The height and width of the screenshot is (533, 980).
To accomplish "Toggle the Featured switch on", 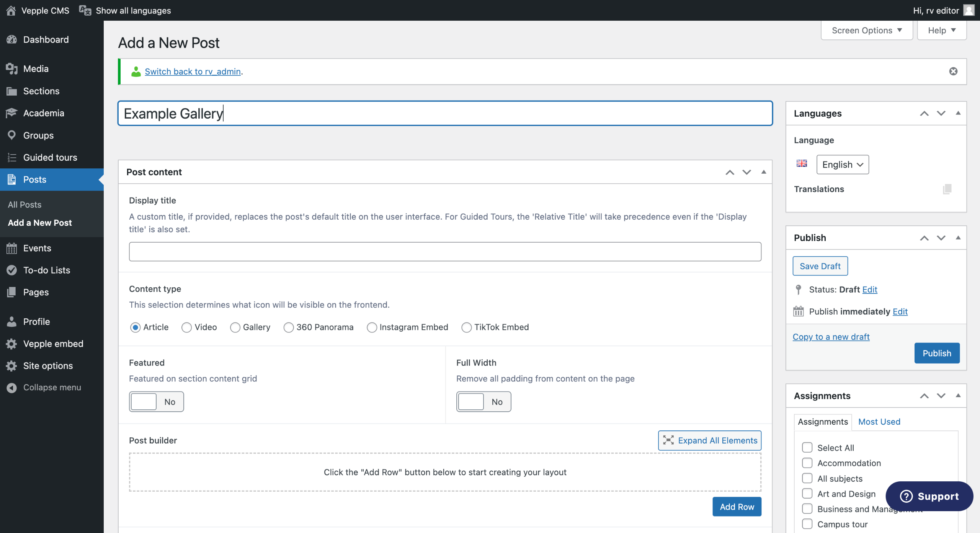I will point(156,402).
